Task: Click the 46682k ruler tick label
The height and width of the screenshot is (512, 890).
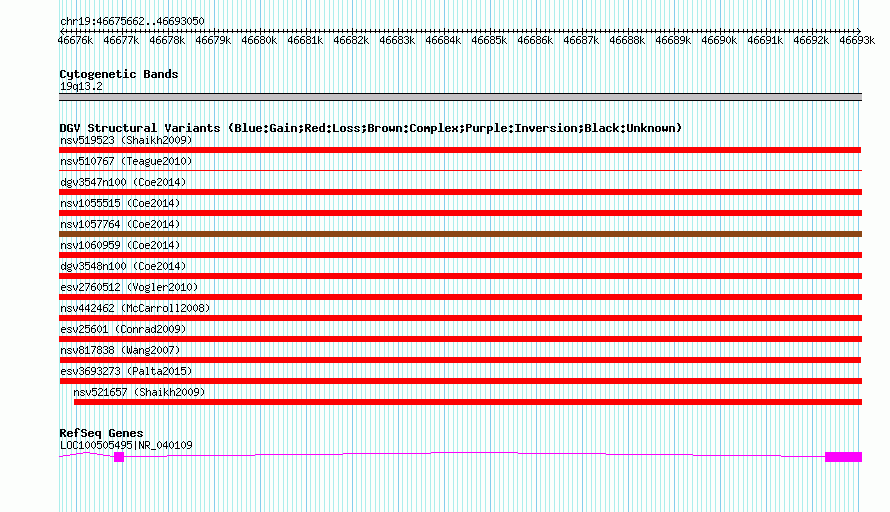Action: pyautogui.click(x=351, y=41)
